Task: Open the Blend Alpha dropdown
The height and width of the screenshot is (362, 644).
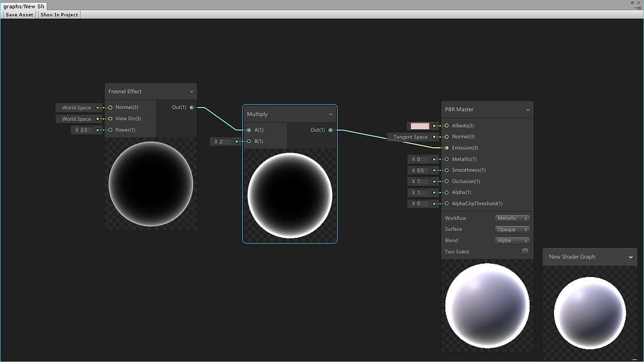Action: (x=512, y=240)
